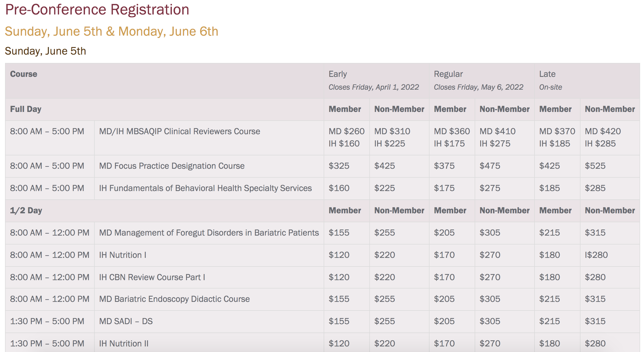Click $475 in MD Focus Practice row
Image resolution: width=644 pixels, height=352 pixels.
click(x=490, y=166)
